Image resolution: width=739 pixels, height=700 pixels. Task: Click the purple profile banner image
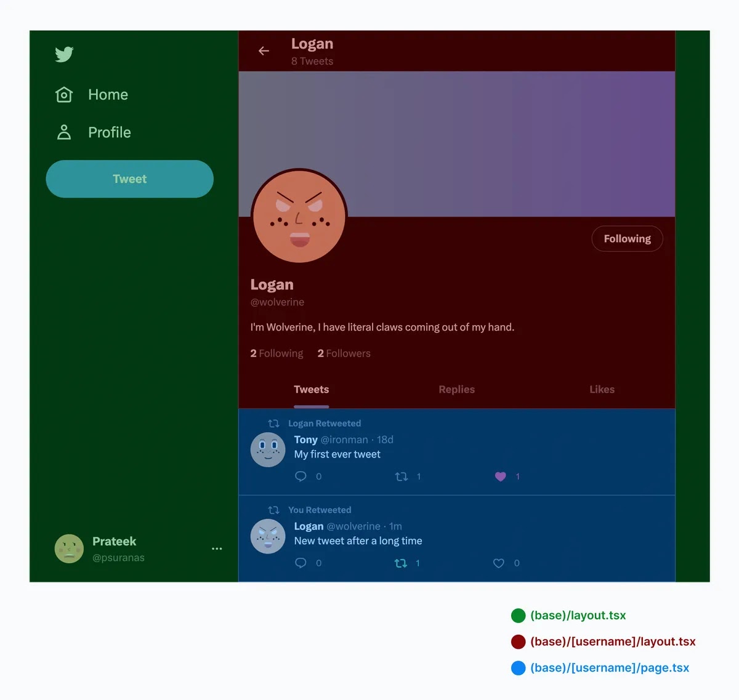click(x=457, y=144)
